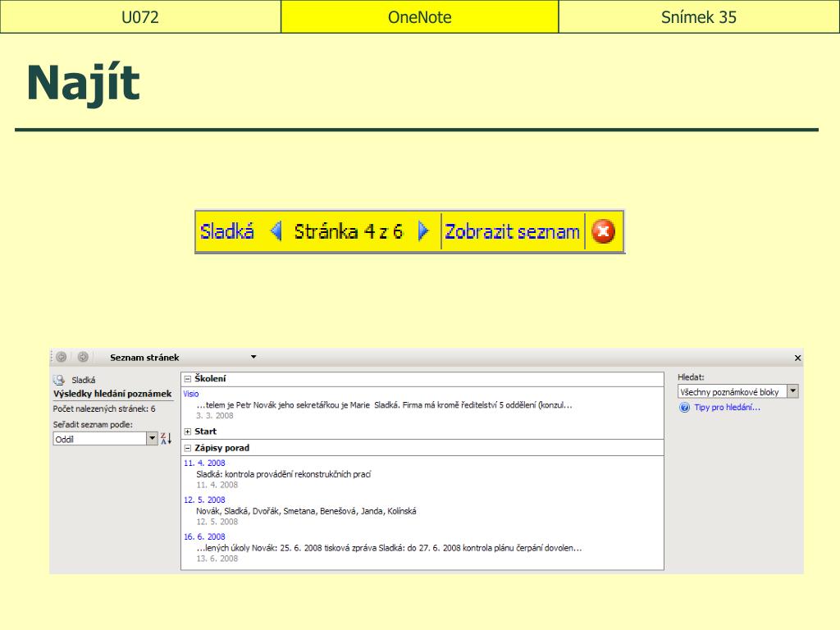Click Počet nalezených stránek: 6 text
Image resolution: width=840 pixels, height=630 pixels.
(x=104, y=409)
